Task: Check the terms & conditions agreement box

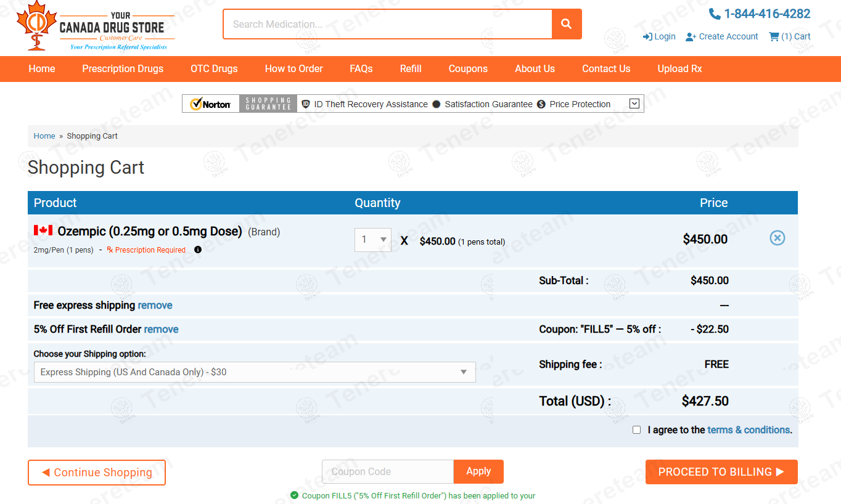Action: (636, 430)
